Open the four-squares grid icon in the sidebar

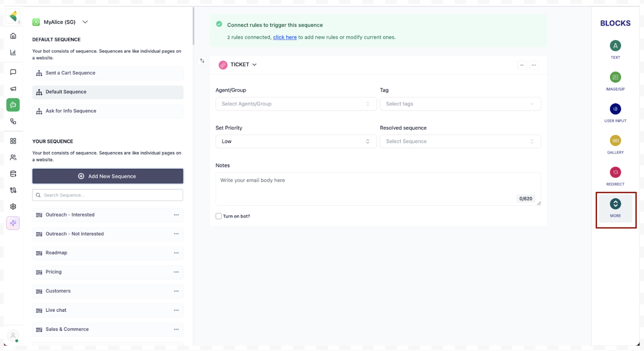13,141
